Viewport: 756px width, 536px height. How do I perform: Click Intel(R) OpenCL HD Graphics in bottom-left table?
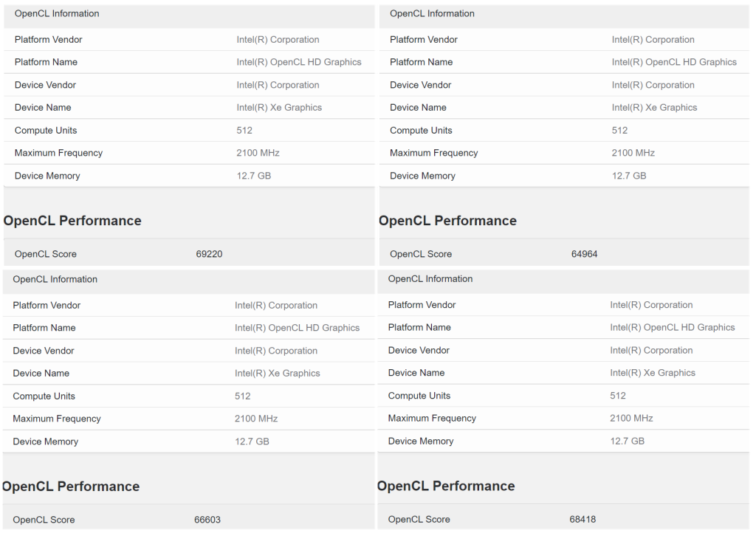[297, 328]
